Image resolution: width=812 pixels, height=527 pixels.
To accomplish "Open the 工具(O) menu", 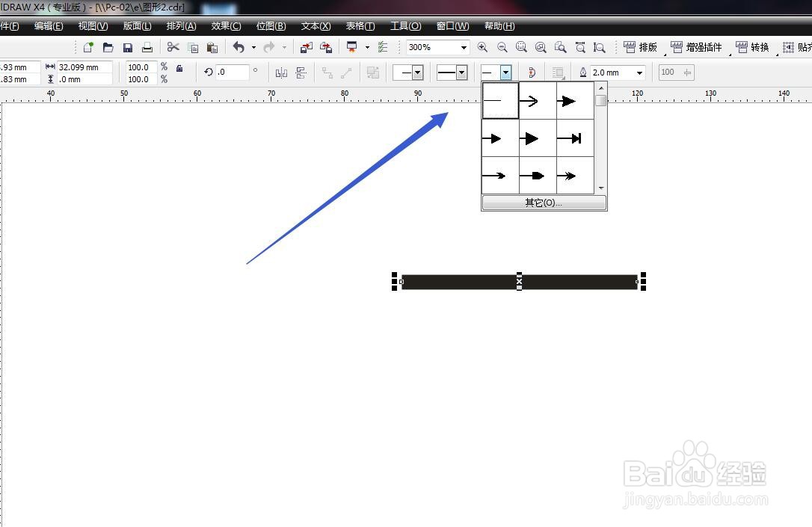I will [x=405, y=26].
